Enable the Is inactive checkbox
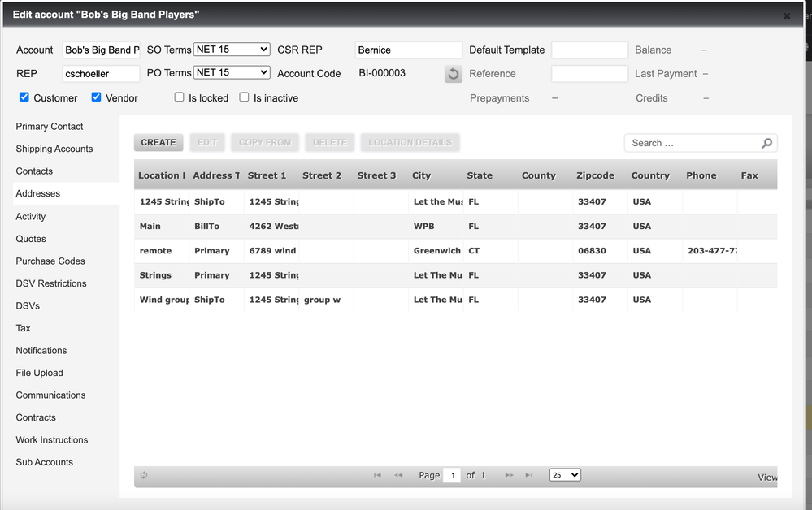Image resolution: width=812 pixels, height=510 pixels. click(x=244, y=97)
